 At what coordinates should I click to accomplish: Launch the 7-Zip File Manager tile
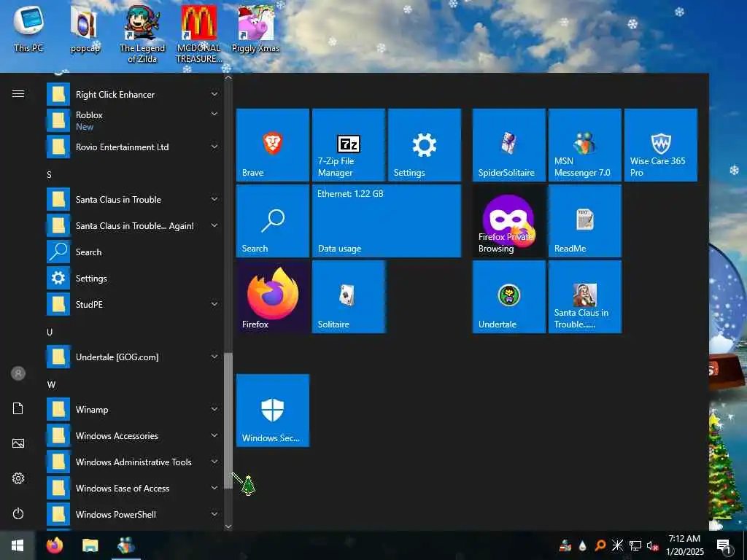348,145
